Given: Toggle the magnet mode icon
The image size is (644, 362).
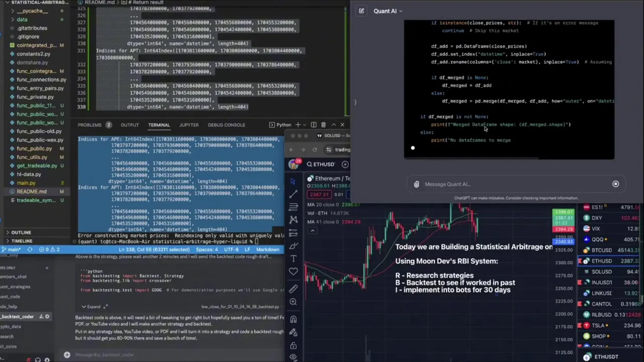Looking at the screenshot, I should click(293, 319).
